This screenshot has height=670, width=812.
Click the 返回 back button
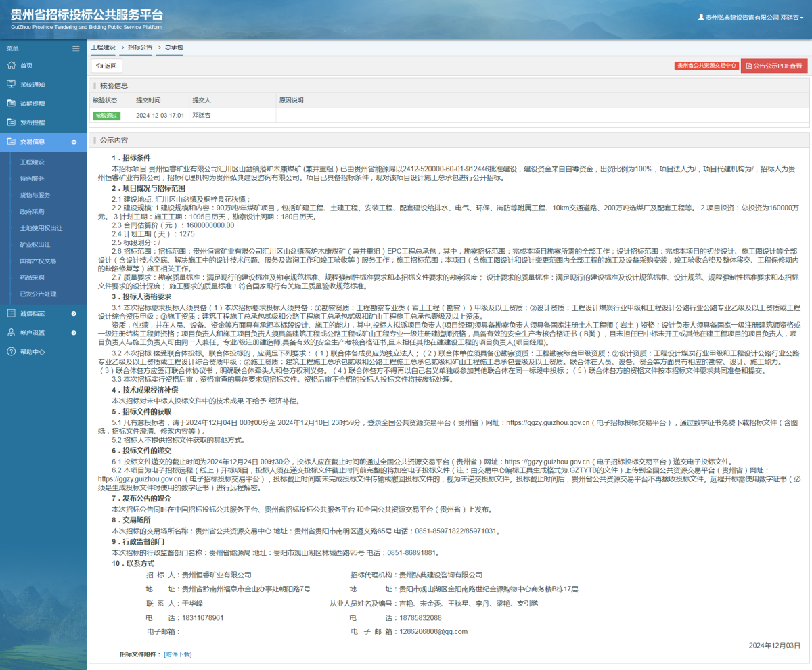[107, 66]
